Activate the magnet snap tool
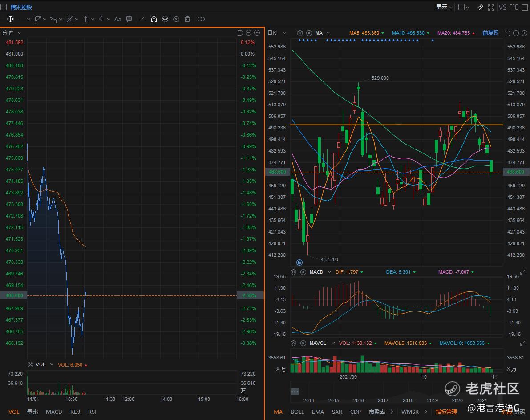This screenshot has width=530, height=420. point(154,19)
